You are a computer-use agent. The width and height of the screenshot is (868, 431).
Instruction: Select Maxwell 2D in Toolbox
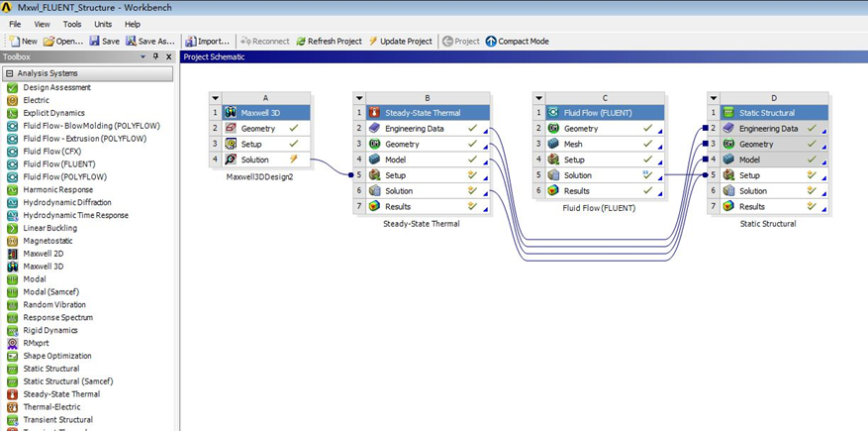[x=44, y=254]
